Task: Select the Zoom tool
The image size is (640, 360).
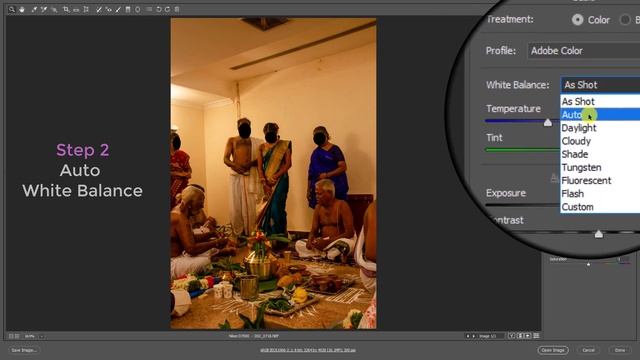Action: [x=12, y=9]
